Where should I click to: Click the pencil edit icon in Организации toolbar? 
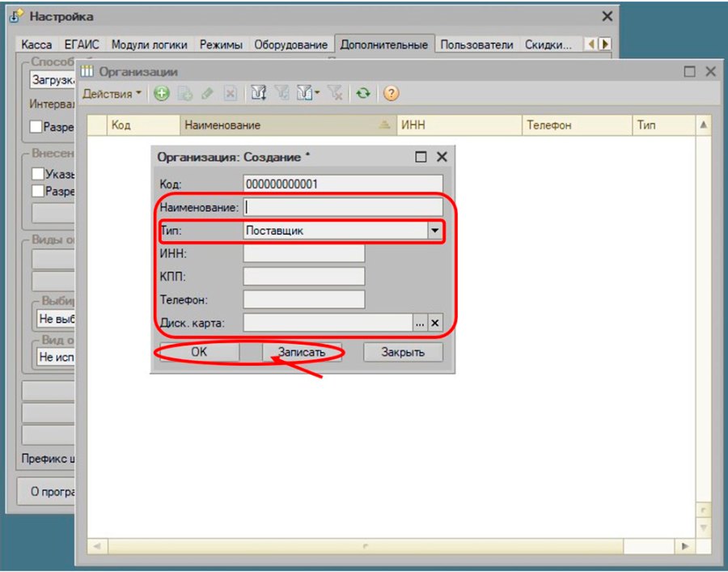207,94
